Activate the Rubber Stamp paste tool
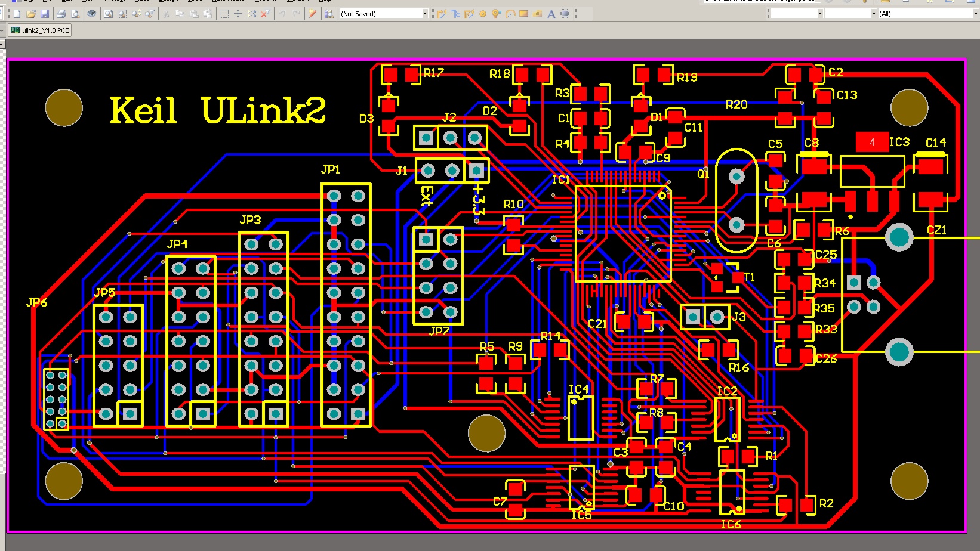The height and width of the screenshot is (551, 980). [208, 14]
